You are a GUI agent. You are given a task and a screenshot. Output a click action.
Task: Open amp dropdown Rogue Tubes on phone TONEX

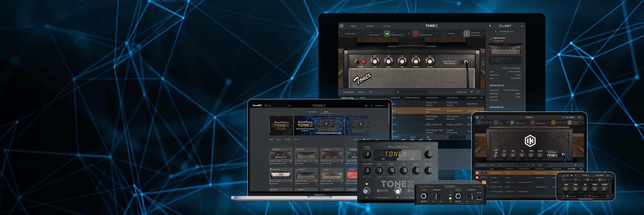click(x=575, y=196)
